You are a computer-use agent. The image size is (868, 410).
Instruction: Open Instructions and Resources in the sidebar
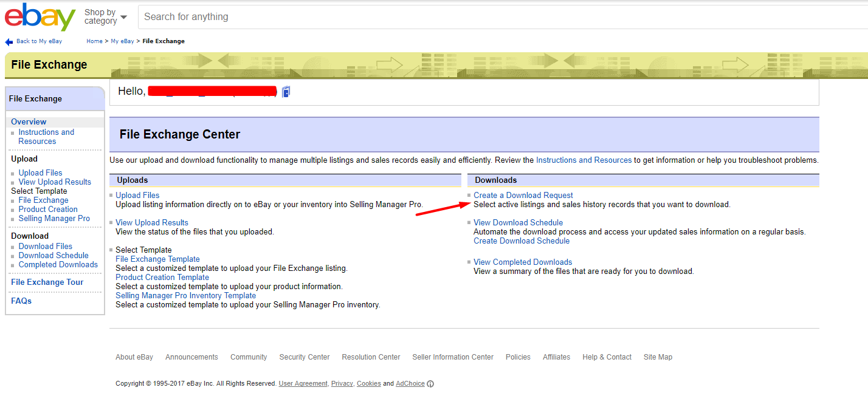click(46, 137)
